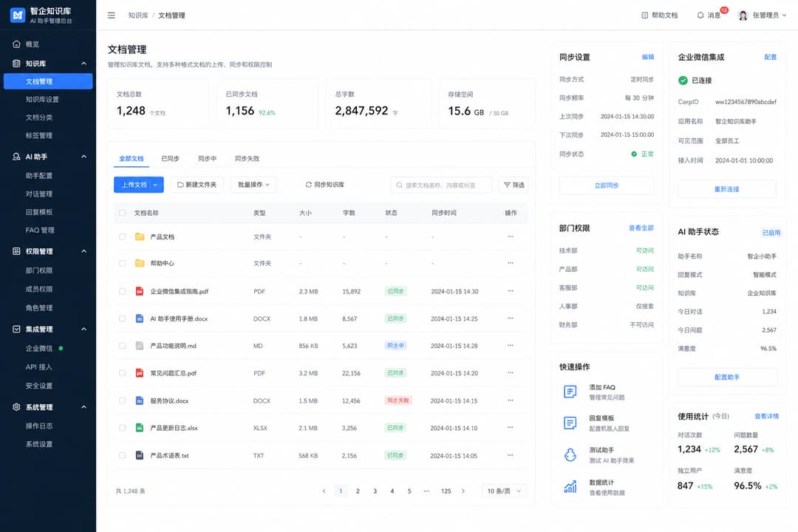Open the 帮助文档 help icon
Image resolution: width=798 pixels, height=532 pixels.
(x=645, y=16)
